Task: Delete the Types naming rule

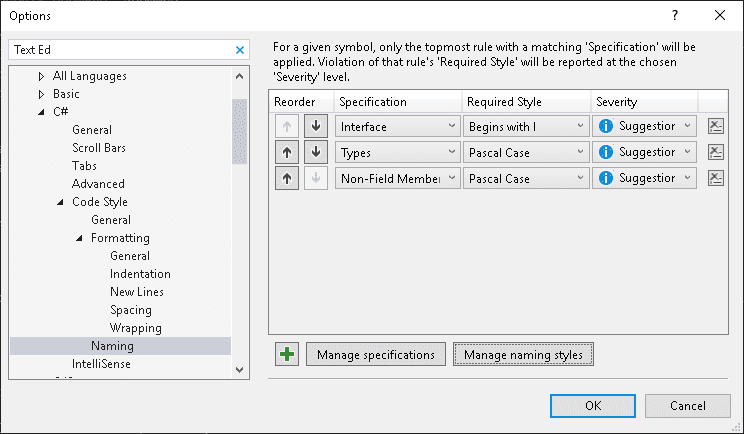Action: point(716,152)
